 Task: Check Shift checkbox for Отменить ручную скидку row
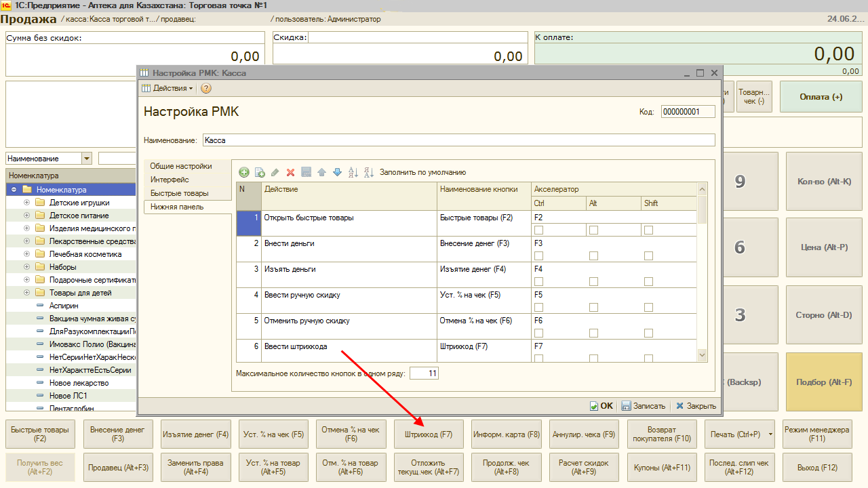point(648,333)
